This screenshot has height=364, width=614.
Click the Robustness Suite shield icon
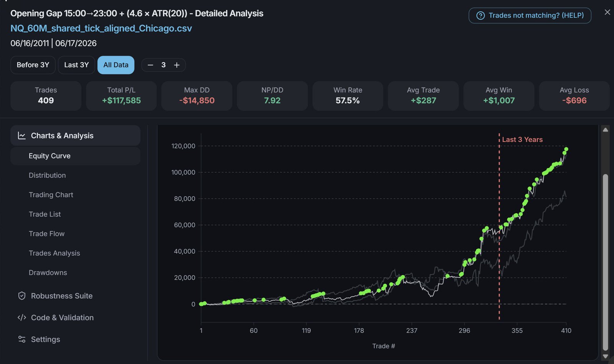coord(22,296)
